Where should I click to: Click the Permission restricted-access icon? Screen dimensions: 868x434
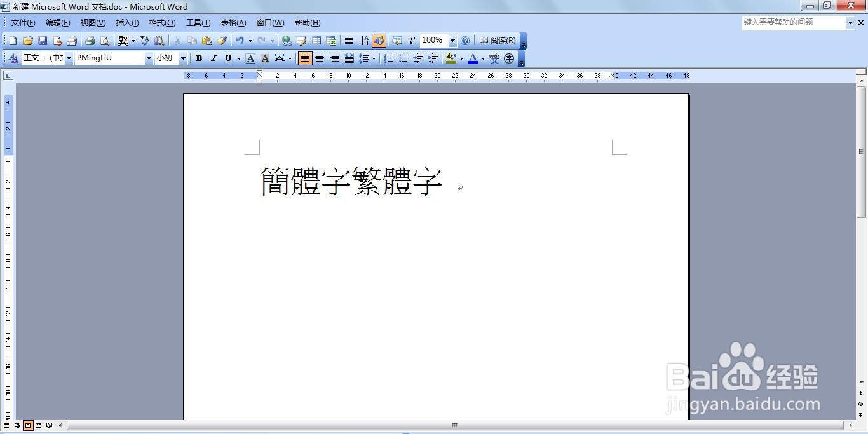click(x=57, y=41)
